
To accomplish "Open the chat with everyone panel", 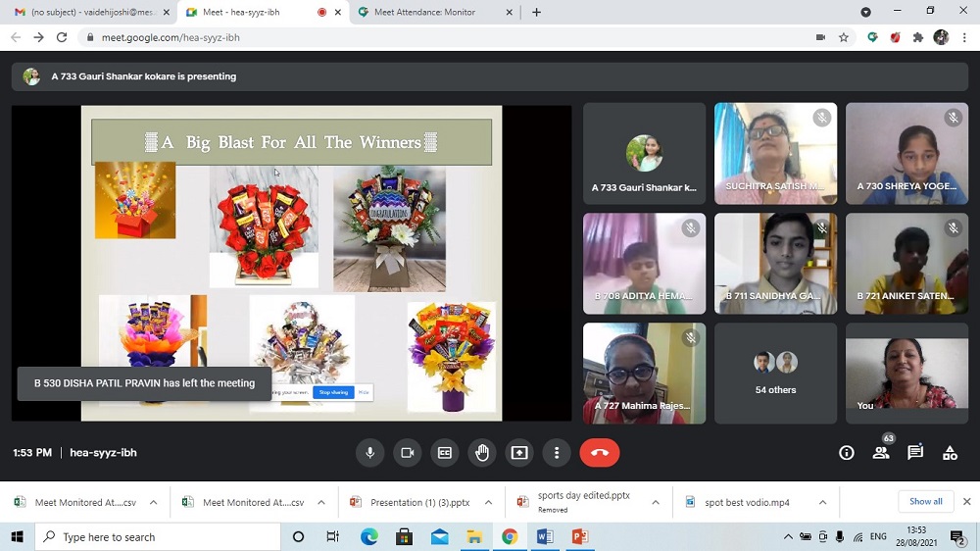I will click(915, 453).
